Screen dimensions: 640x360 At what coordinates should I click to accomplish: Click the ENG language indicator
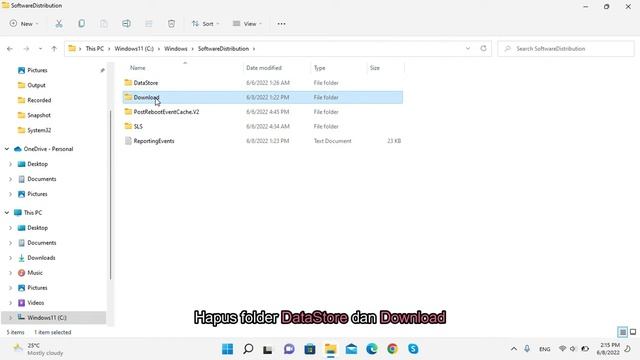544,349
